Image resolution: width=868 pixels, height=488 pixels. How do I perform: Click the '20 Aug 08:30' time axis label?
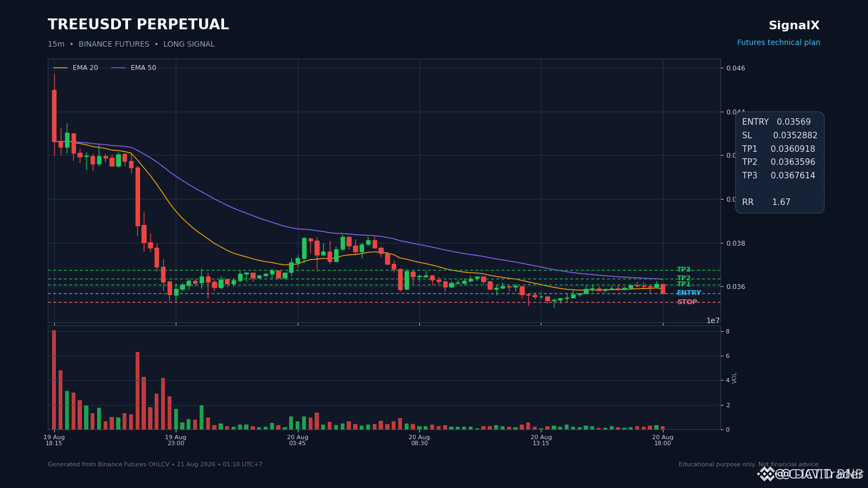[419, 440]
